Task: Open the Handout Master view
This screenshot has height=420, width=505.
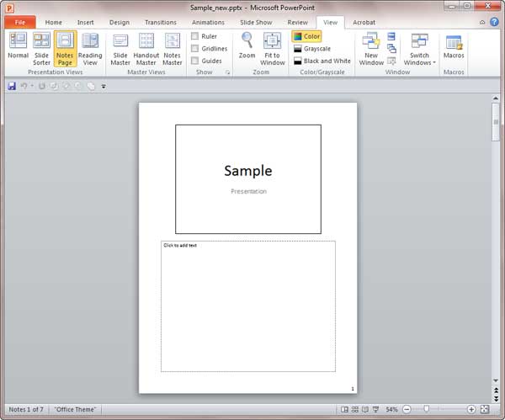Action: click(x=146, y=49)
